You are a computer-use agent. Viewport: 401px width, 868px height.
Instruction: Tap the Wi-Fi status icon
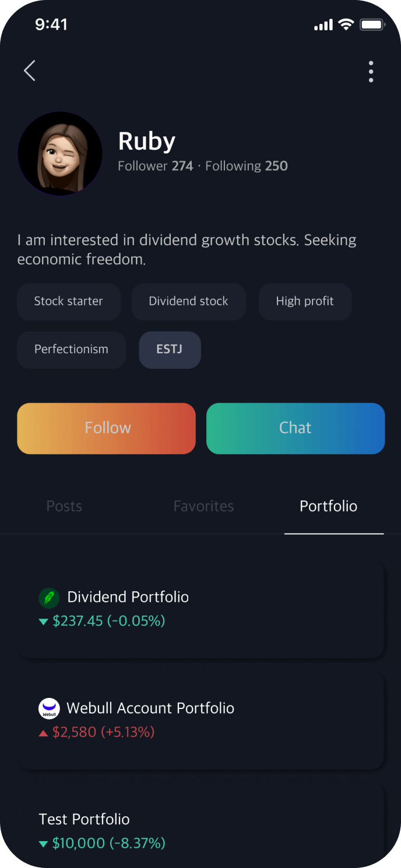[346, 24]
